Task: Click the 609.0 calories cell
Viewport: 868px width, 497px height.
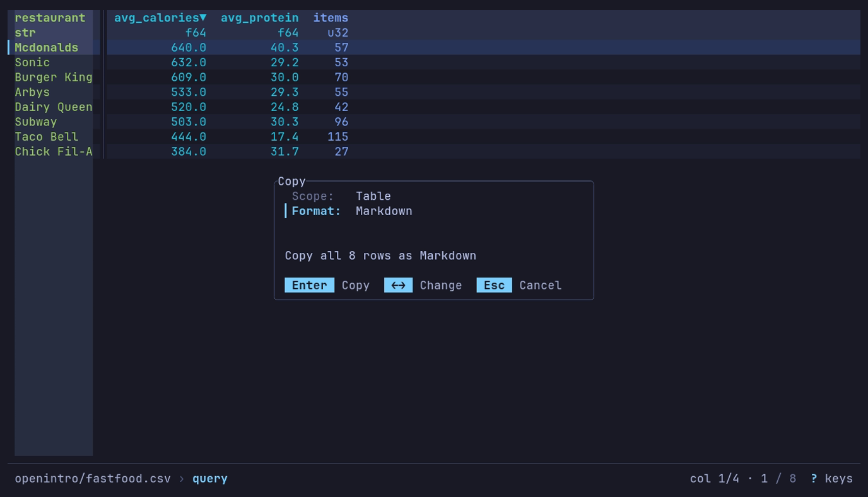Action: [x=189, y=77]
